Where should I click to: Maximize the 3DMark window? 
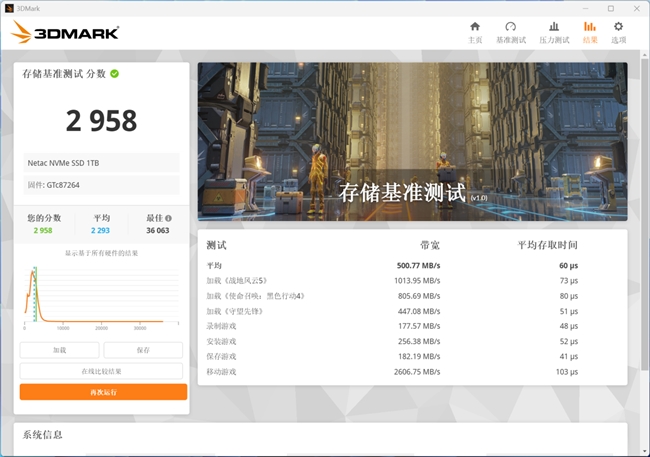point(611,8)
